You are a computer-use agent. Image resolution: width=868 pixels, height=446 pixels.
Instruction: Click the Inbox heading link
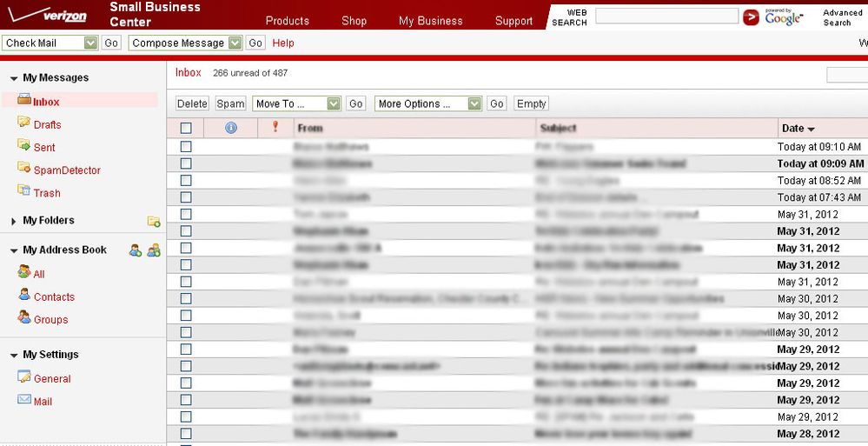[x=189, y=72]
